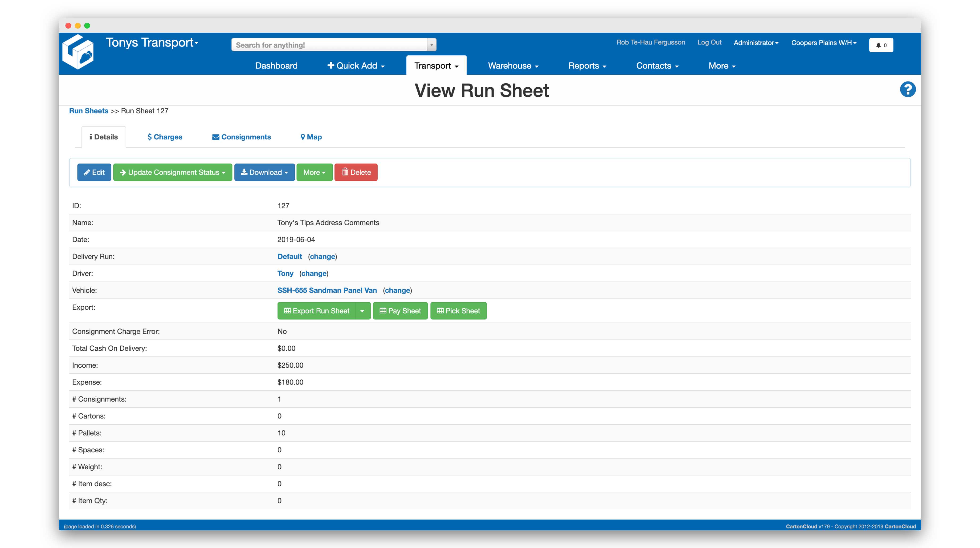Click the search input field
This screenshot has height=548, width=980.
330,45
